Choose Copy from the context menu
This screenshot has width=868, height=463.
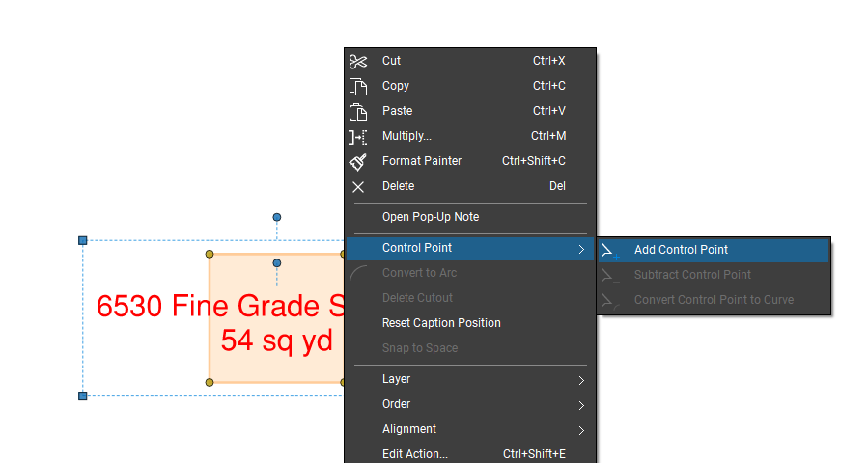click(470, 86)
